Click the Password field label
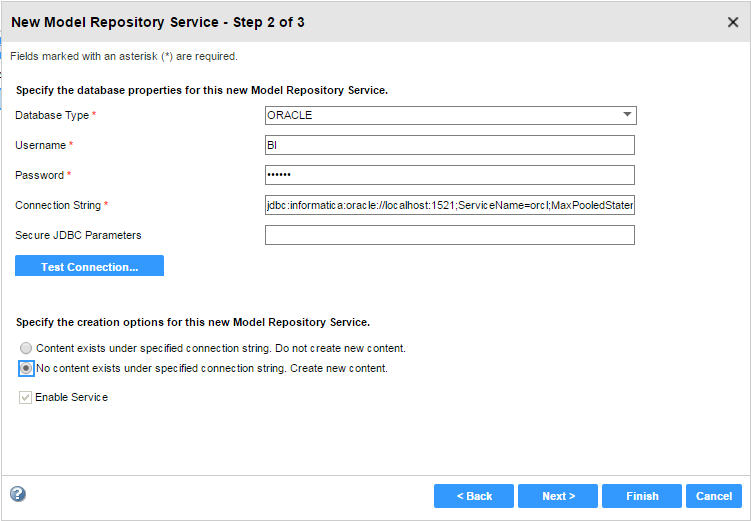The image size is (751, 521). click(39, 175)
